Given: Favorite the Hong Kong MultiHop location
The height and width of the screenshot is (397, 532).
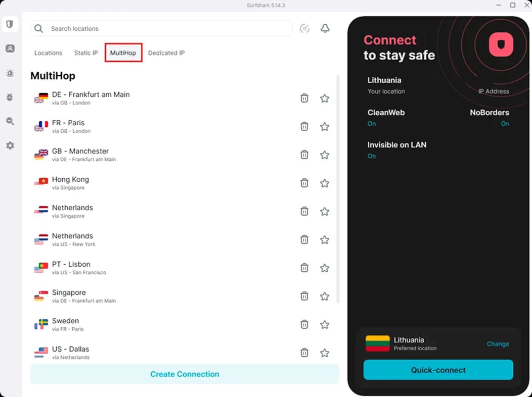Looking at the screenshot, I should pyautogui.click(x=324, y=183).
